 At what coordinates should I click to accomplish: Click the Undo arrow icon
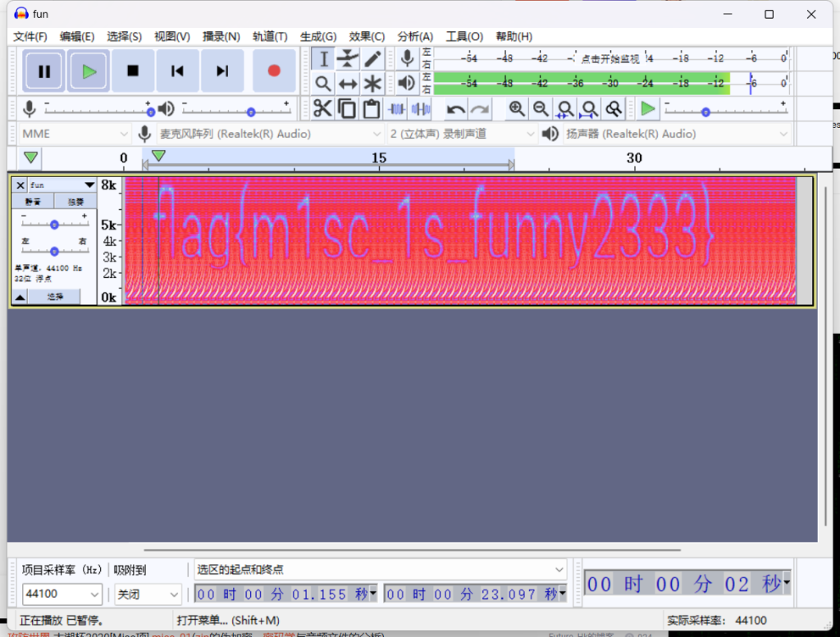click(x=456, y=109)
